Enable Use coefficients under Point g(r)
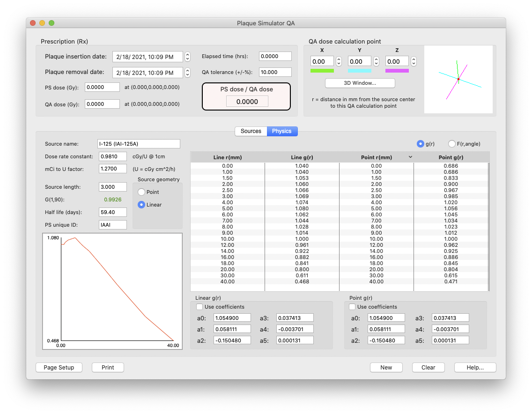 (x=352, y=307)
